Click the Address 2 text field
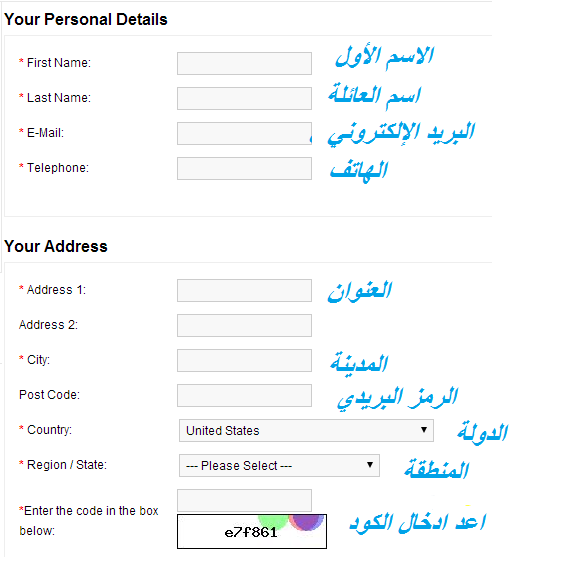This screenshot has width=585, height=582. coord(244,326)
